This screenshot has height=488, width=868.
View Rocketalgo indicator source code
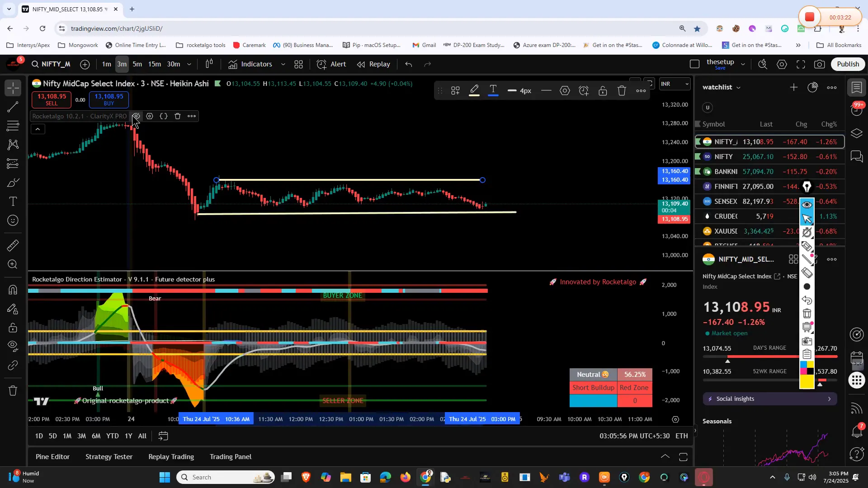coord(164,116)
